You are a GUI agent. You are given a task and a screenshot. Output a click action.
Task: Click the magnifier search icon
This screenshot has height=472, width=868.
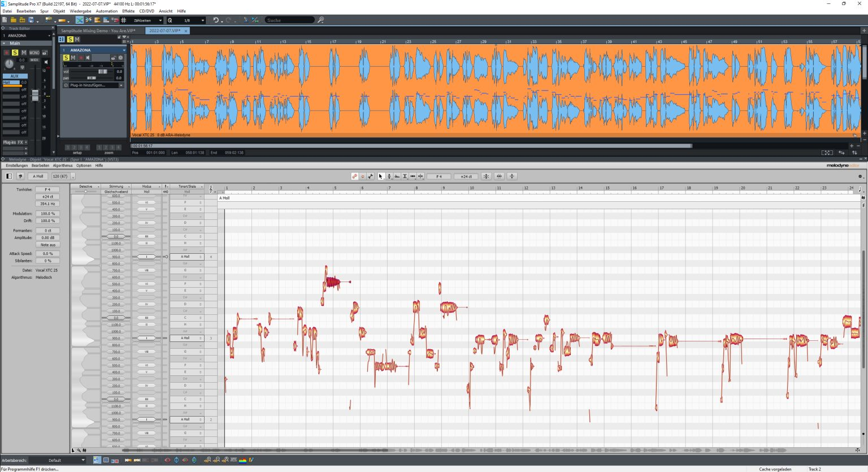320,20
